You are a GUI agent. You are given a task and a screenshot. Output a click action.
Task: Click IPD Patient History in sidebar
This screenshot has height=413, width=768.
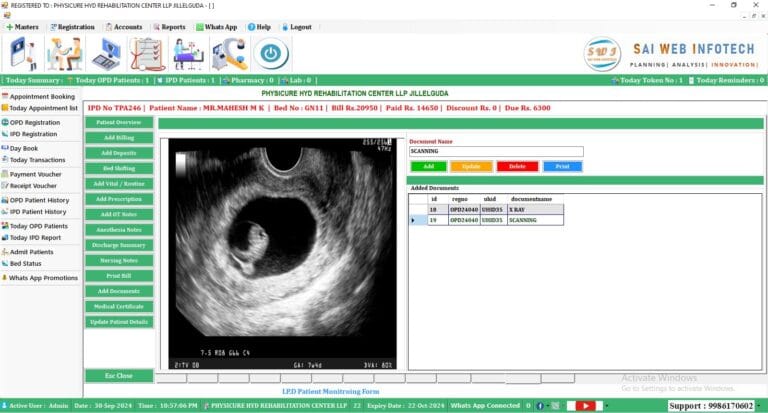coord(38,212)
